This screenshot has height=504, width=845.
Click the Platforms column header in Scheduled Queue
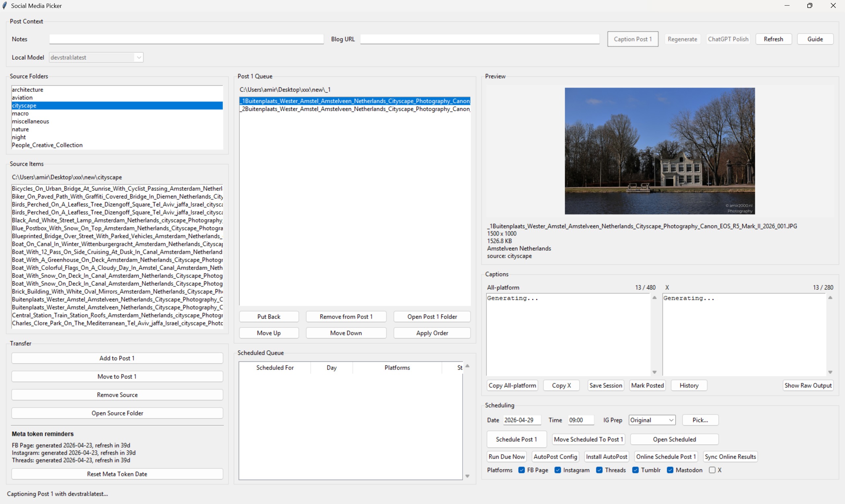pyautogui.click(x=397, y=367)
